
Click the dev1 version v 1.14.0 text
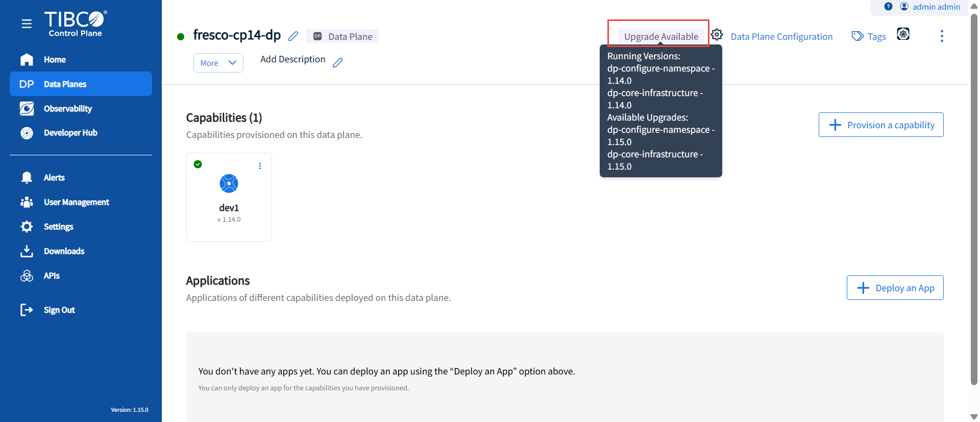pyautogui.click(x=229, y=220)
